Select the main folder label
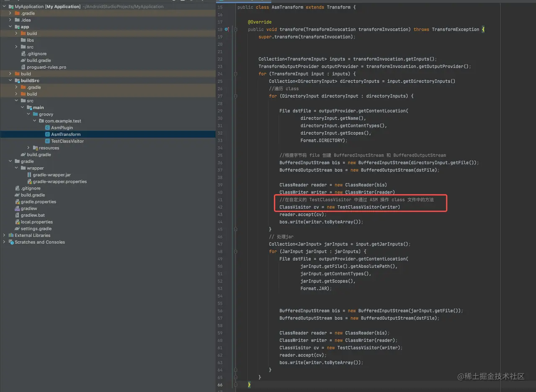536x392 pixels. tap(39, 108)
